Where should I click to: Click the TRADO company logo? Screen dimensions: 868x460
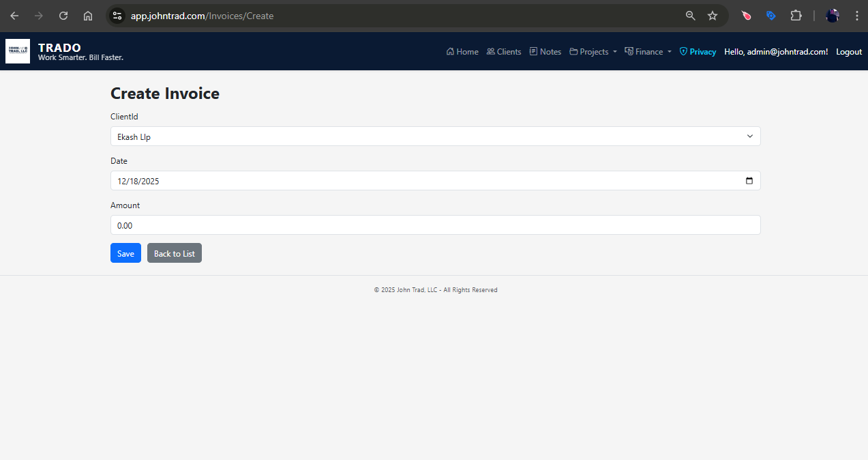point(18,51)
